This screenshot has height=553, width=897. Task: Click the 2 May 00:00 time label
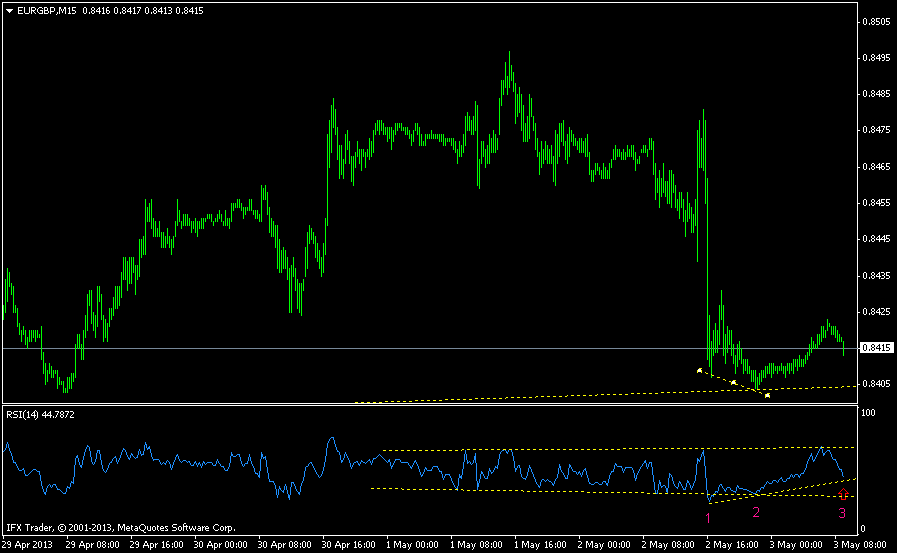pos(604,545)
